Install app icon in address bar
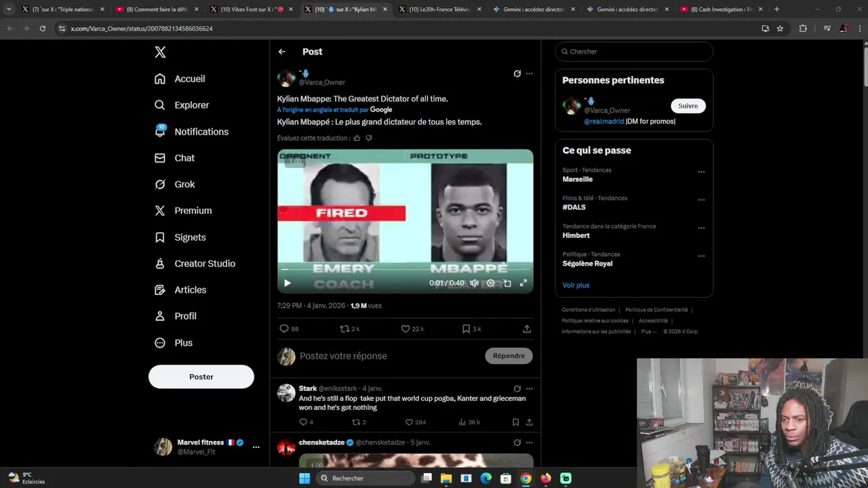Viewport: 868px width, 488px height. pyautogui.click(x=765, y=28)
